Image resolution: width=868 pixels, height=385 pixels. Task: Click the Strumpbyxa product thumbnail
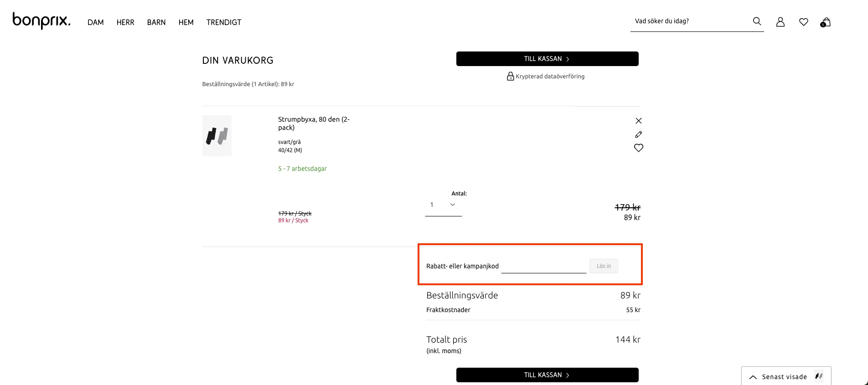point(217,136)
